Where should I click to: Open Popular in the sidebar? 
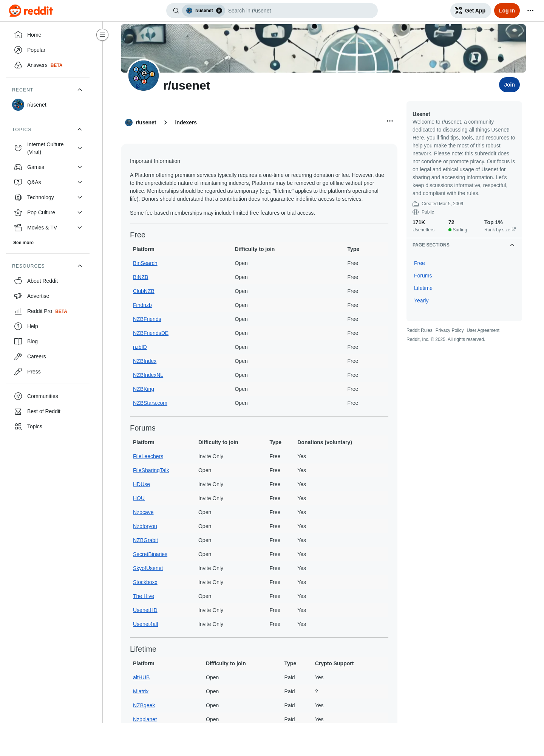point(48,50)
